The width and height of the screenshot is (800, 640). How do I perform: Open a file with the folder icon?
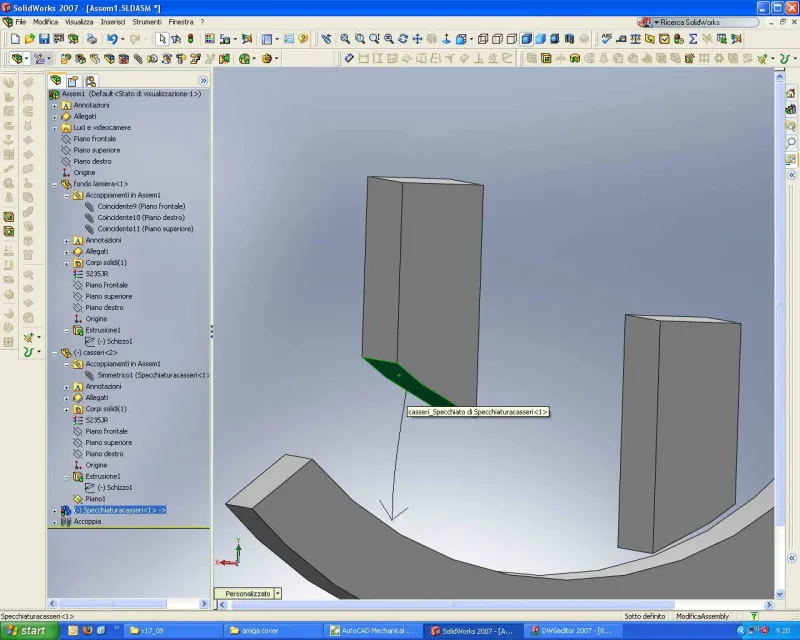(30, 39)
